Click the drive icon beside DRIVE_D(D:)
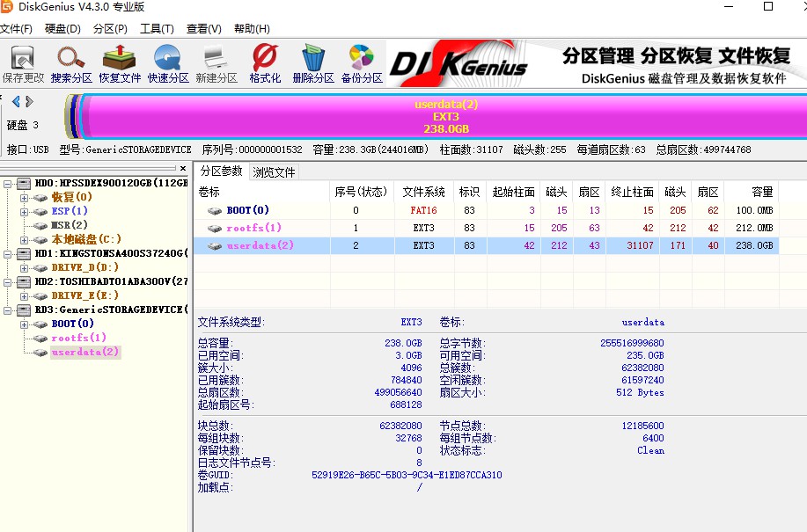This screenshot has height=532, width=807. click(x=40, y=268)
